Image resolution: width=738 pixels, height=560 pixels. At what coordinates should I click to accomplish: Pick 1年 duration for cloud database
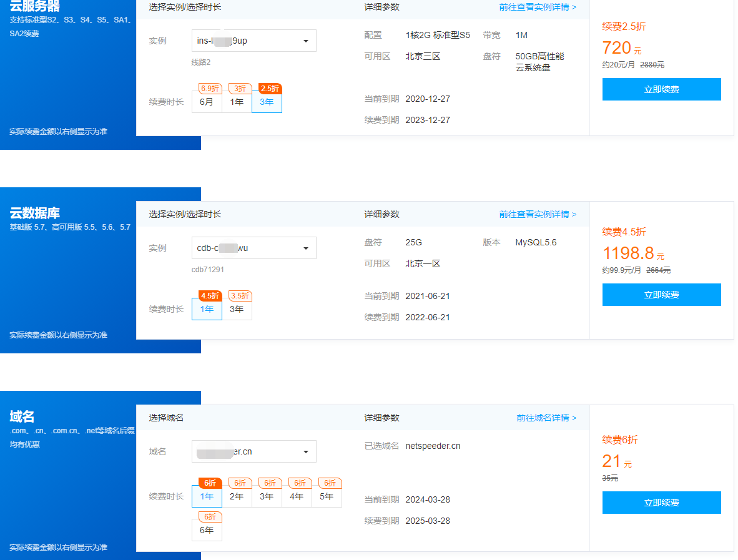pyautogui.click(x=207, y=309)
